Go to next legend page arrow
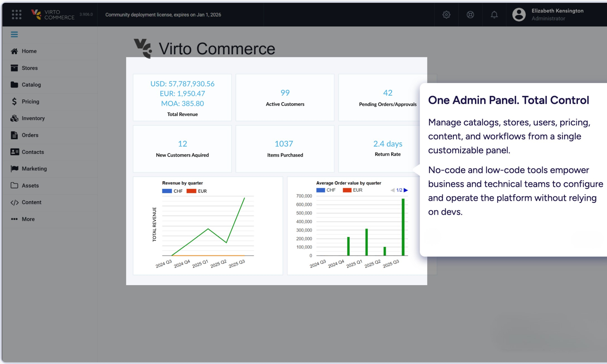The height and width of the screenshot is (364, 607). [406, 190]
